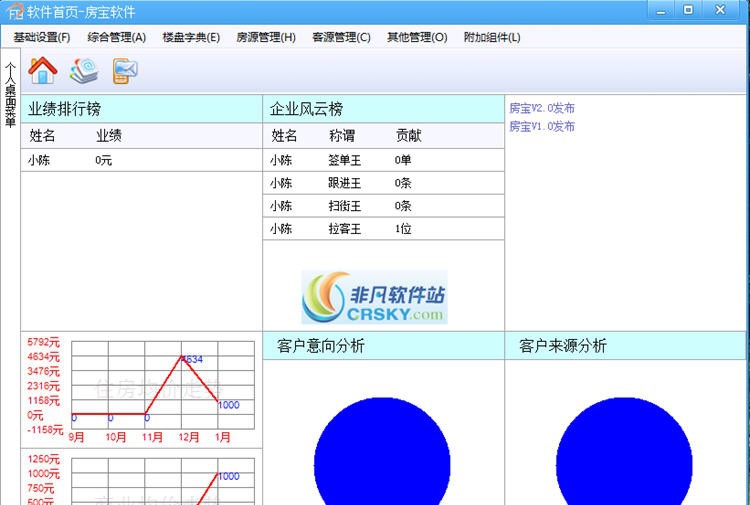Click the 客户来源分析 header
The width and height of the screenshot is (750, 505).
(626, 346)
